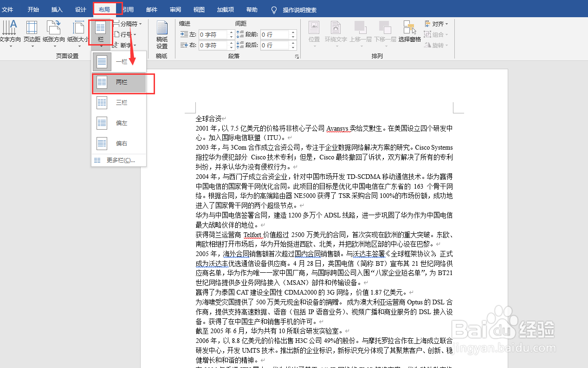Image resolution: width=588 pixels, height=368 pixels.
Task: Open the 文件 (File) tab
Action: 7,10
